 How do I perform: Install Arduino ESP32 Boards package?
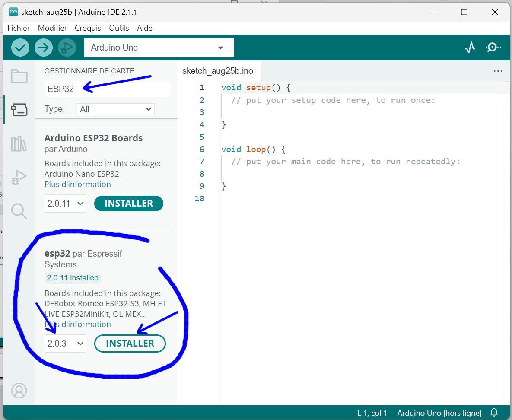[x=129, y=204]
